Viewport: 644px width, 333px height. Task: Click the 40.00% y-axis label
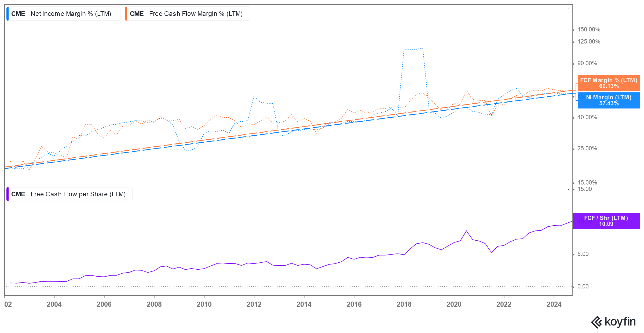tap(587, 117)
